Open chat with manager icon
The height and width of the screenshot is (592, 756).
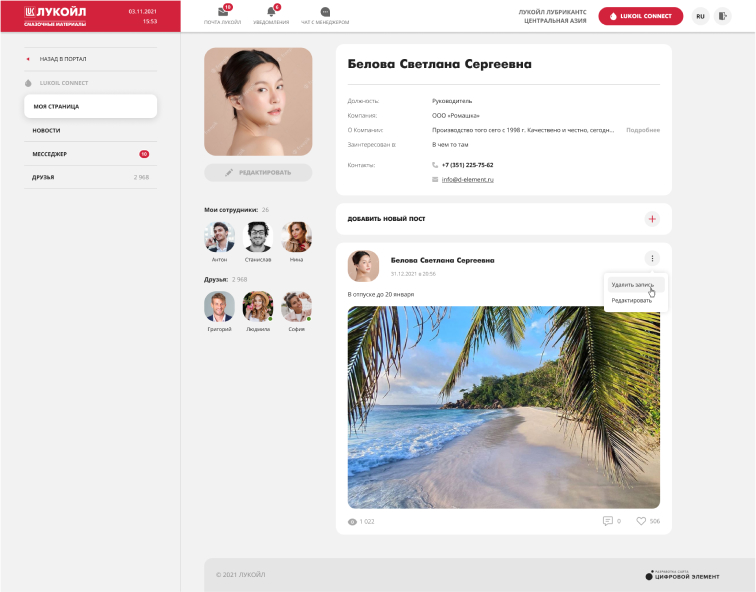325,12
